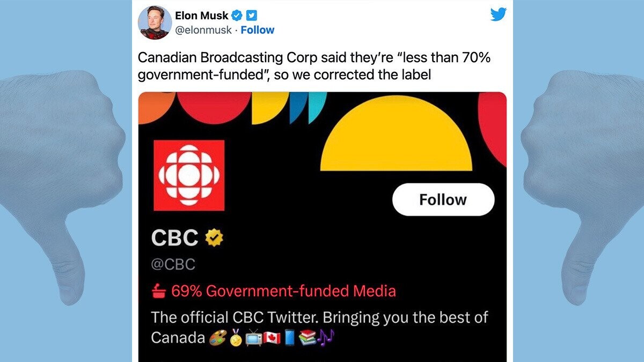The height and width of the screenshot is (362, 644).
Task: Click Elon Musk's blue verified checkmark
Action: 237,15
